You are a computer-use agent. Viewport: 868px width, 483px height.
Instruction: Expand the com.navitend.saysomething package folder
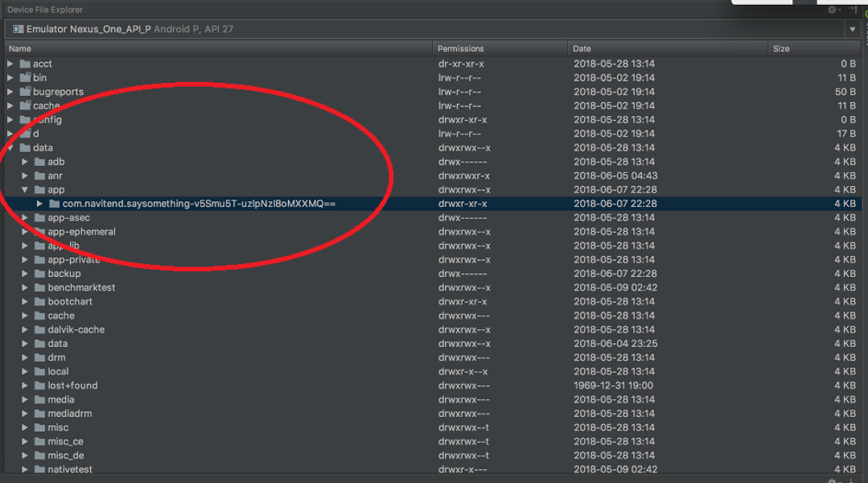[x=39, y=204]
